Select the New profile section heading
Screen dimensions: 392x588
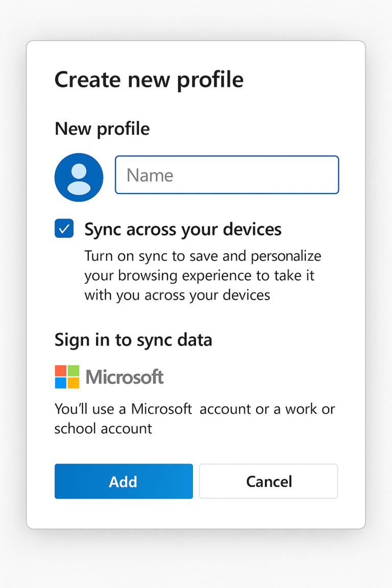pos(102,129)
